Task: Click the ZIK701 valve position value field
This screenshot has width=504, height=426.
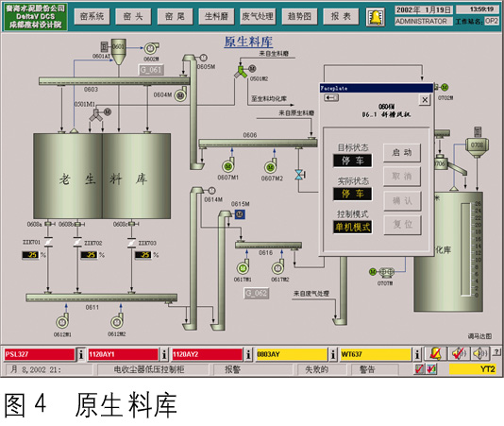Action: (x=30, y=255)
